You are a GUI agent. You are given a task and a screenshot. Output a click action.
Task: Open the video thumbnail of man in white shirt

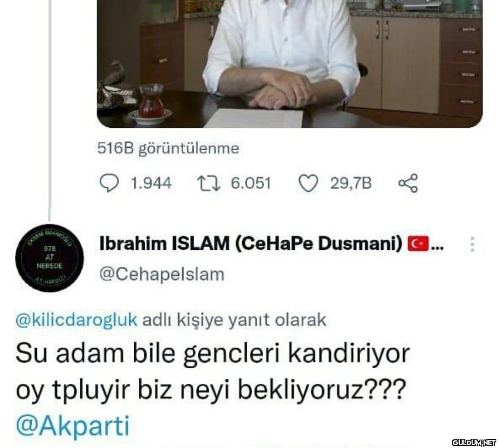pyautogui.click(x=290, y=64)
